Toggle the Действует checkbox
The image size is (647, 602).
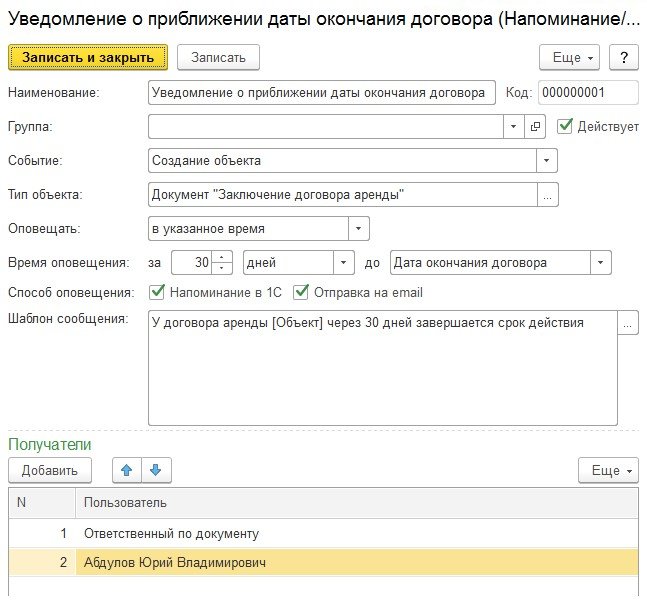[565, 126]
